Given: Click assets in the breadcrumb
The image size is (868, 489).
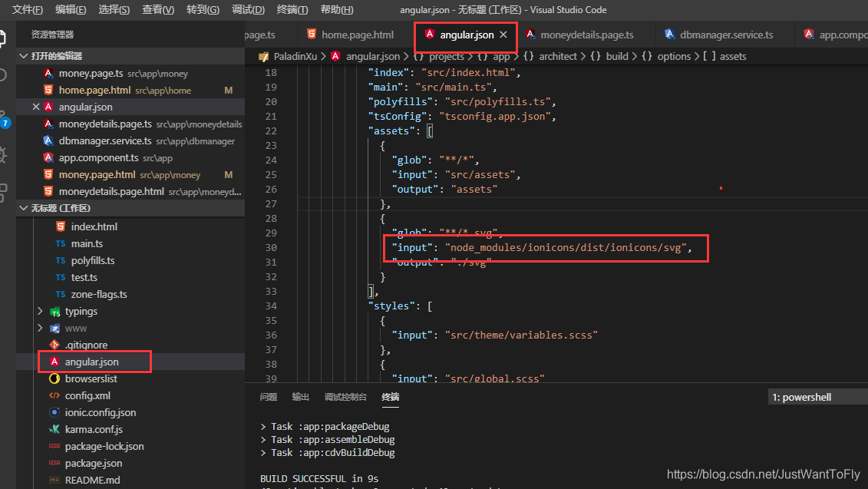Looking at the screenshot, I should (733, 57).
